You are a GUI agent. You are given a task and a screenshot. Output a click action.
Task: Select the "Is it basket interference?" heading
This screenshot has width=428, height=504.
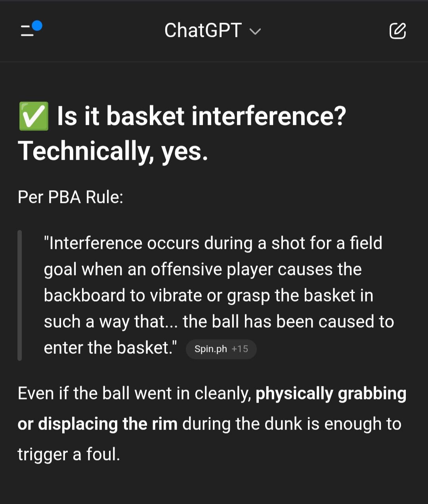pyautogui.click(x=202, y=116)
